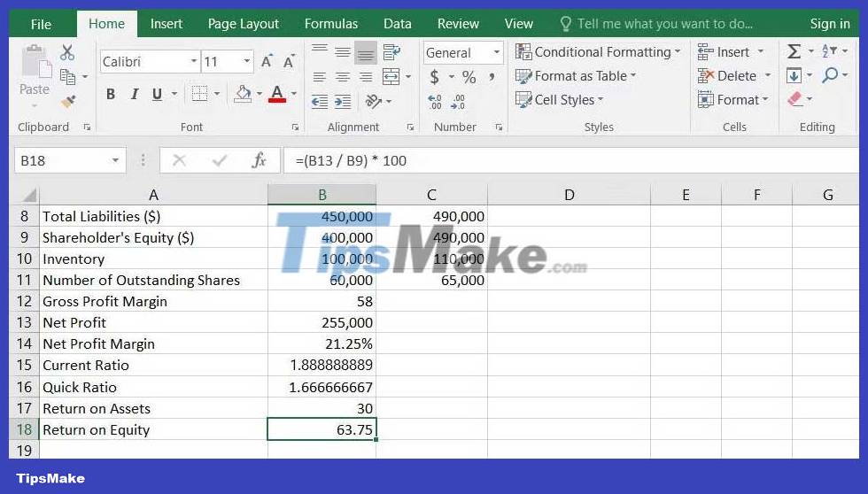This screenshot has height=494, width=868.
Task: Switch to the Formulas tab
Action: pos(331,24)
